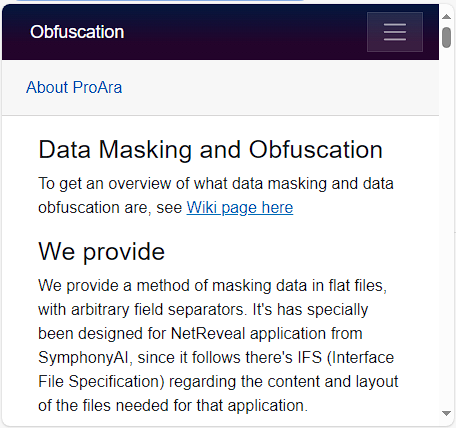456x428 pixels.
Task: Click the Obfuscation brand title
Action: point(77,32)
